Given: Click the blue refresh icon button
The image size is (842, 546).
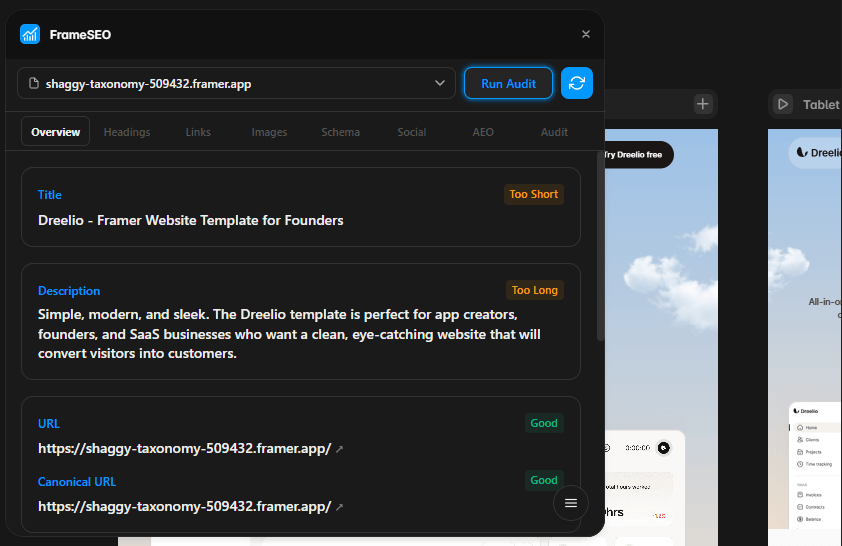Looking at the screenshot, I should pyautogui.click(x=577, y=83).
